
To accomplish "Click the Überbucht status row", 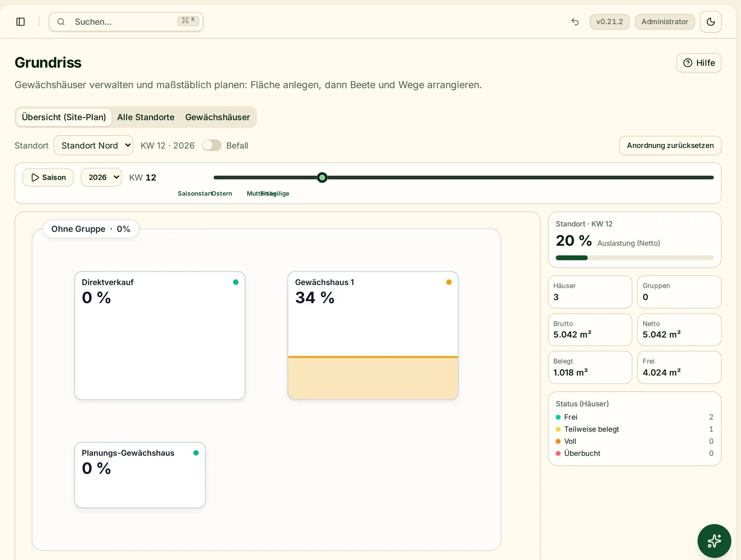I will [634, 453].
